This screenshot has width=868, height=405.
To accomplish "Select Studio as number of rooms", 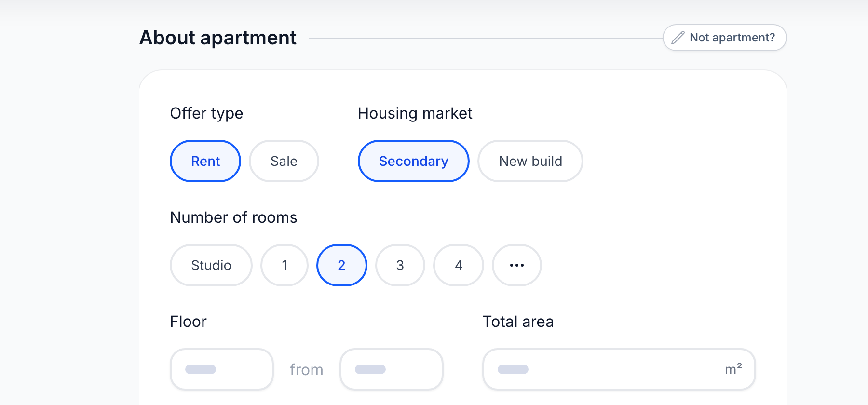I will [x=211, y=265].
